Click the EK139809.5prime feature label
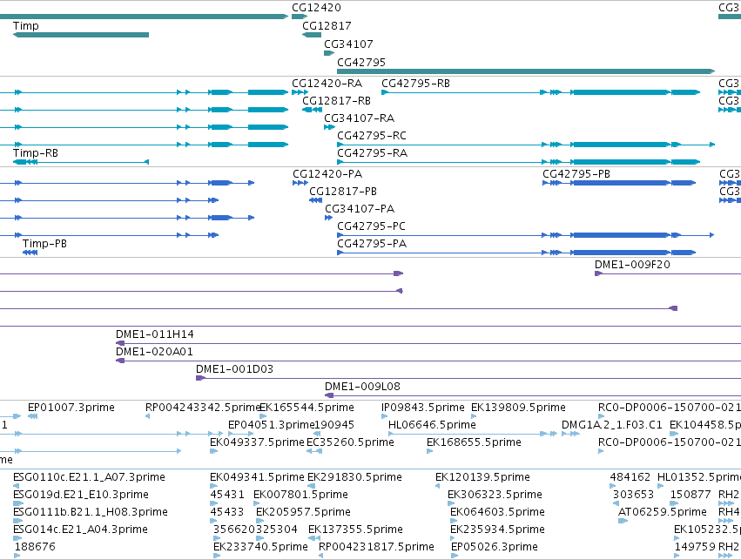Image resolution: width=741 pixels, height=560 pixels. (x=518, y=408)
